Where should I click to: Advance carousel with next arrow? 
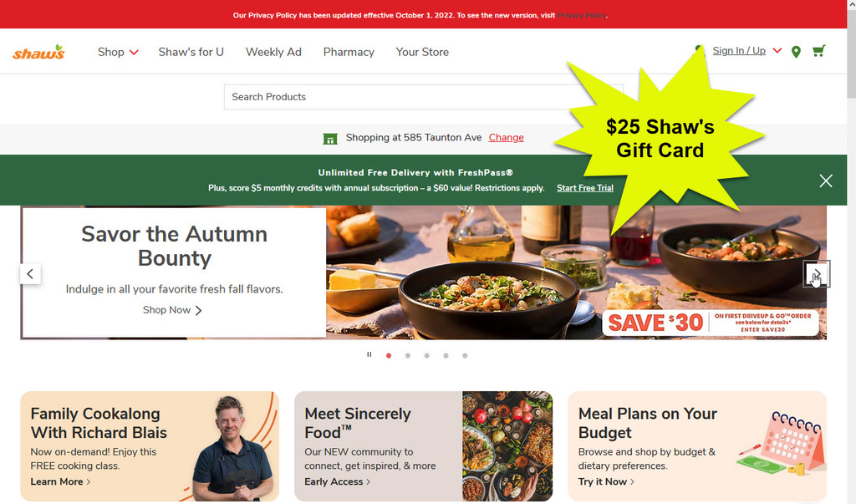(x=817, y=274)
